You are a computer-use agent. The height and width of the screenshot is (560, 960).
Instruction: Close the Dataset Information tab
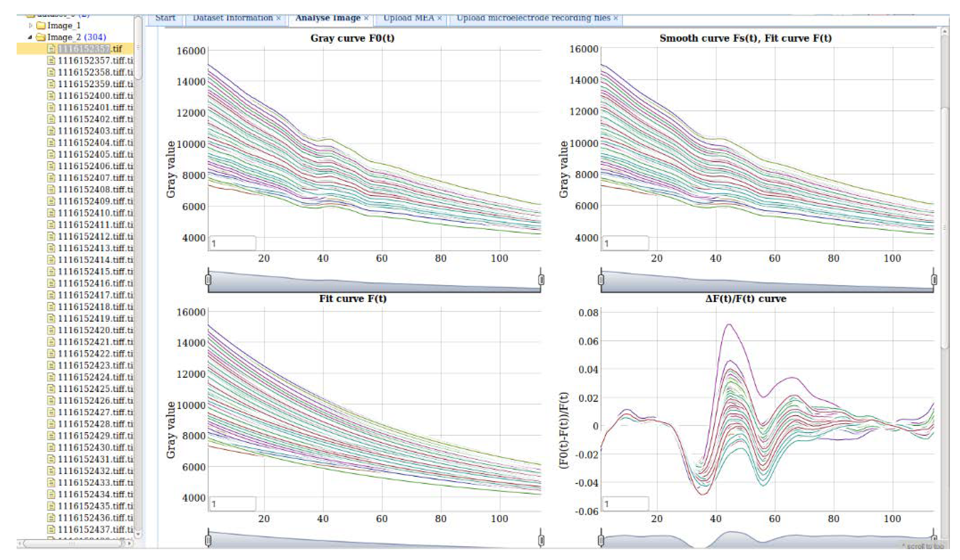[x=278, y=17]
